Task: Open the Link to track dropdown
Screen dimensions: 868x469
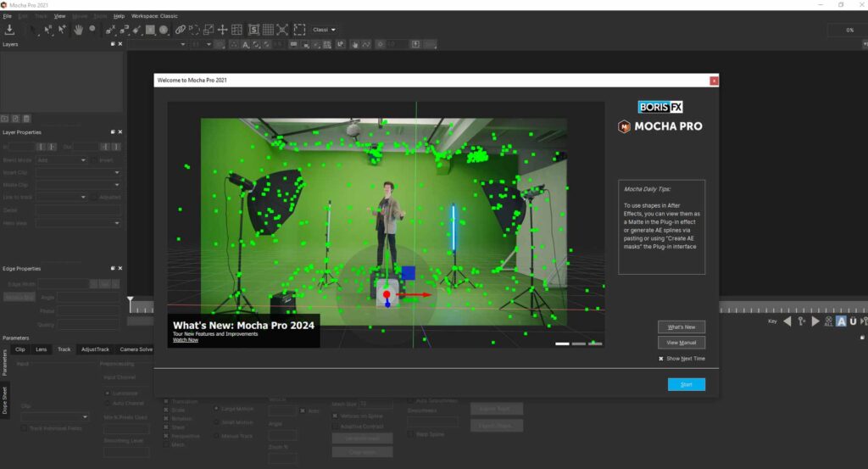Action: (x=61, y=197)
